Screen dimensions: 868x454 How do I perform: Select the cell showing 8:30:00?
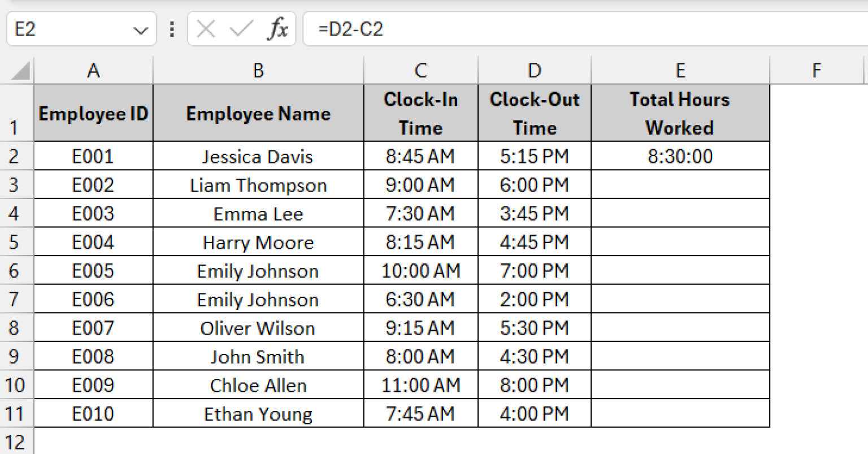pos(680,156)
